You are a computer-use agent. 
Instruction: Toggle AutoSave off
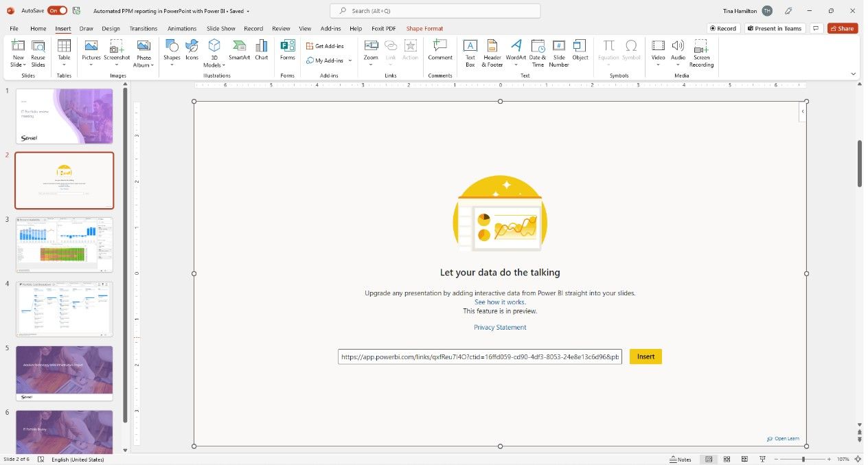click(57, 10)
